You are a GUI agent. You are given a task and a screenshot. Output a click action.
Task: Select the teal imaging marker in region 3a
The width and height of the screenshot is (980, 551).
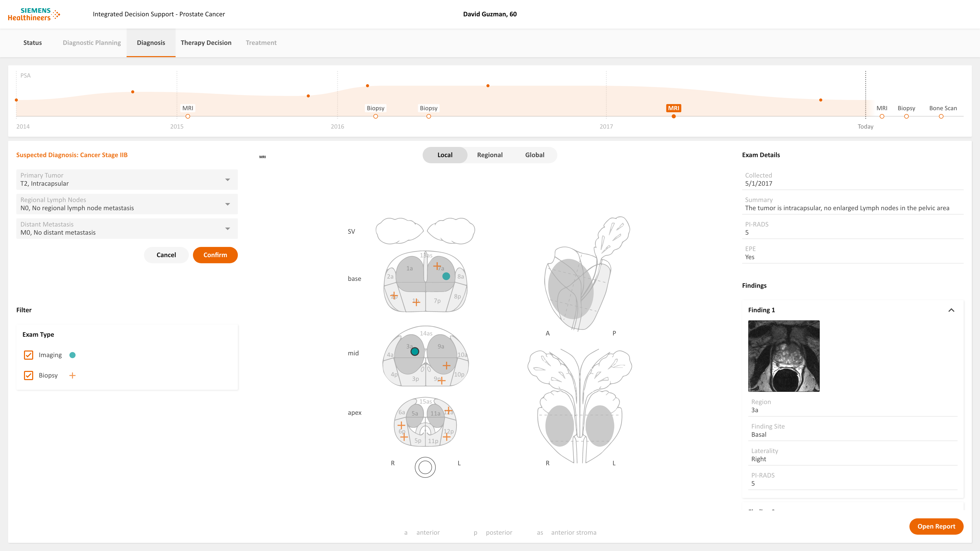[x=415, y=351]
